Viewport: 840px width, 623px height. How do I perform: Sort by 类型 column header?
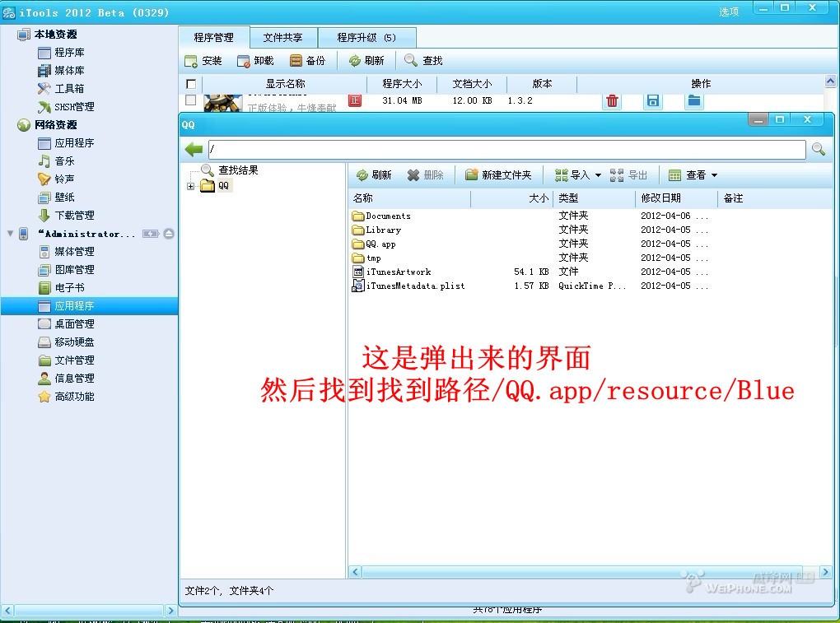595,198
